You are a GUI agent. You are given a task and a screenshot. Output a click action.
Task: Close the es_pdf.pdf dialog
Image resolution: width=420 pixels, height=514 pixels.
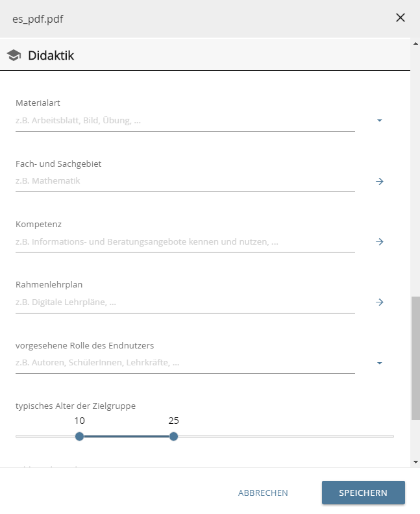click(x=401, y=18)
